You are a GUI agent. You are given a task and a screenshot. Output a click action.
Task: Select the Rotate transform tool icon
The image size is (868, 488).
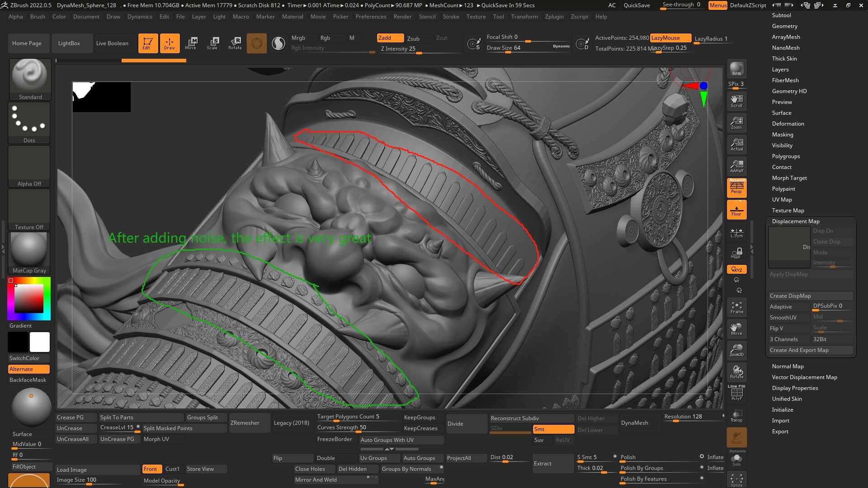pyautogui.click(x=235, y=43)
